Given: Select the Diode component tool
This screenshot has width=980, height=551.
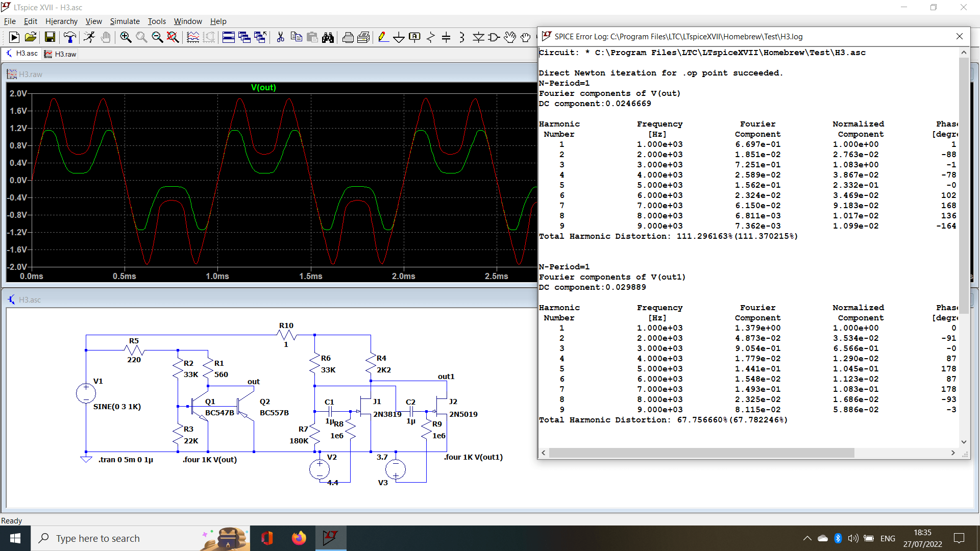Looking at the screenshot, I should click(478, 37).
